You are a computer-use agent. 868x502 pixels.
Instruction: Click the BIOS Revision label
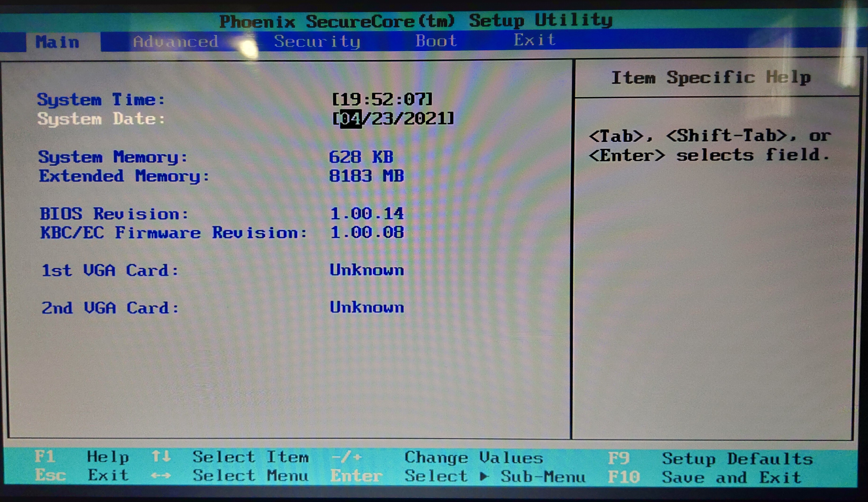114,214
